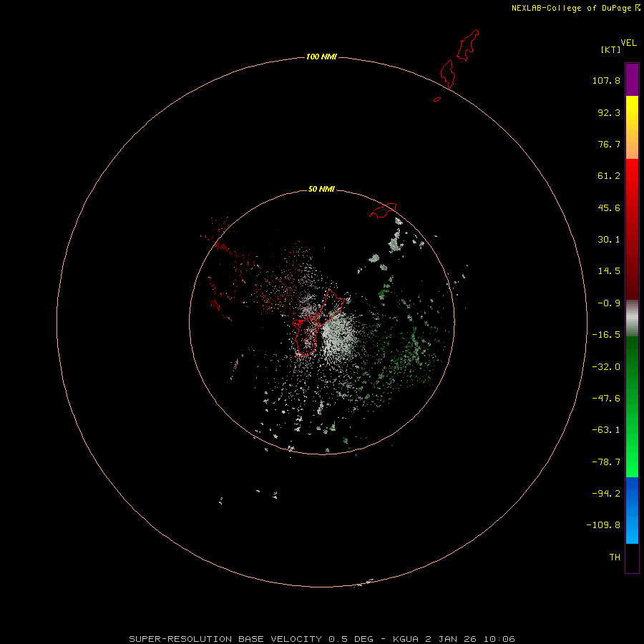The width and height of the screenshot is (644, 644).
Task: Click the 30.1 velocity scale value
Action: tap(609, 240)
